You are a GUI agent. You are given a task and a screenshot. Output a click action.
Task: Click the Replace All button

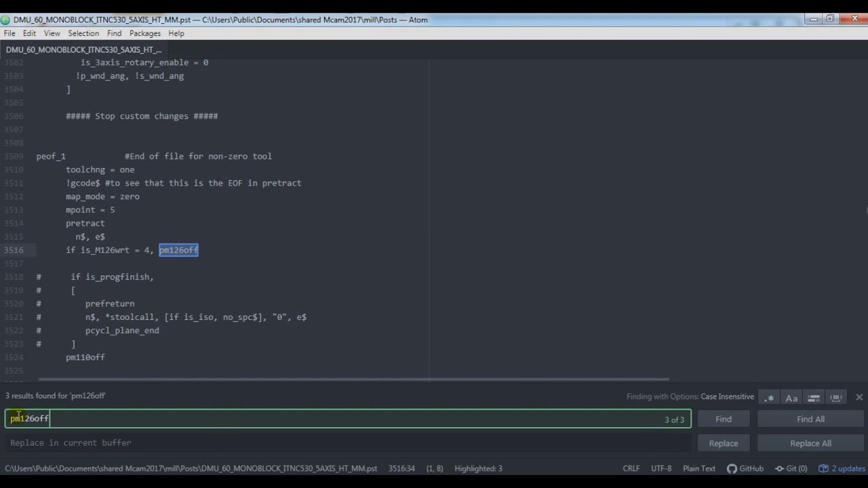pos(810,443)
